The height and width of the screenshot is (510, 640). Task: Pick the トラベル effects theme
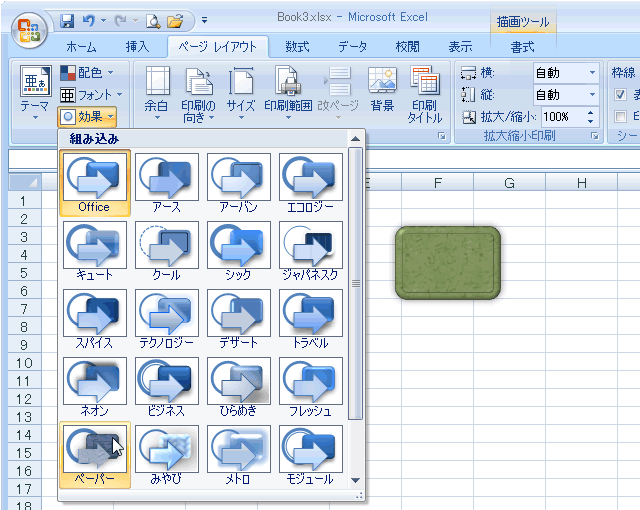(311, 319)
